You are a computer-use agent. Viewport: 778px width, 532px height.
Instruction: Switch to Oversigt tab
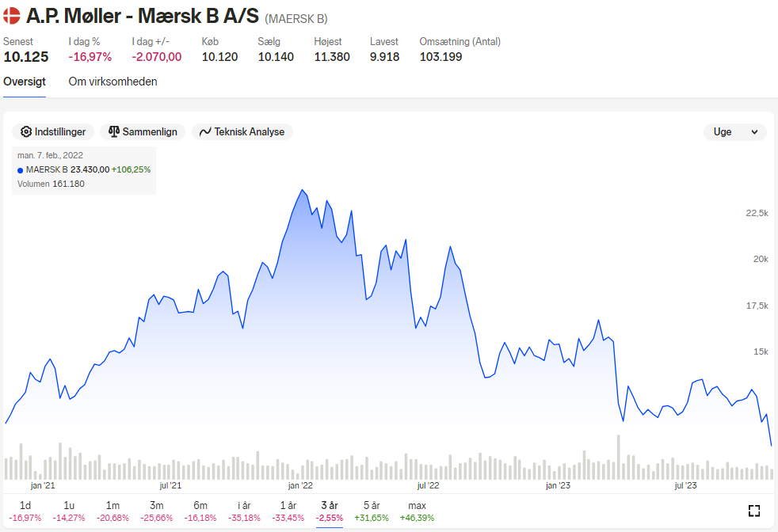pyautogui.click(x=25, y=82)
